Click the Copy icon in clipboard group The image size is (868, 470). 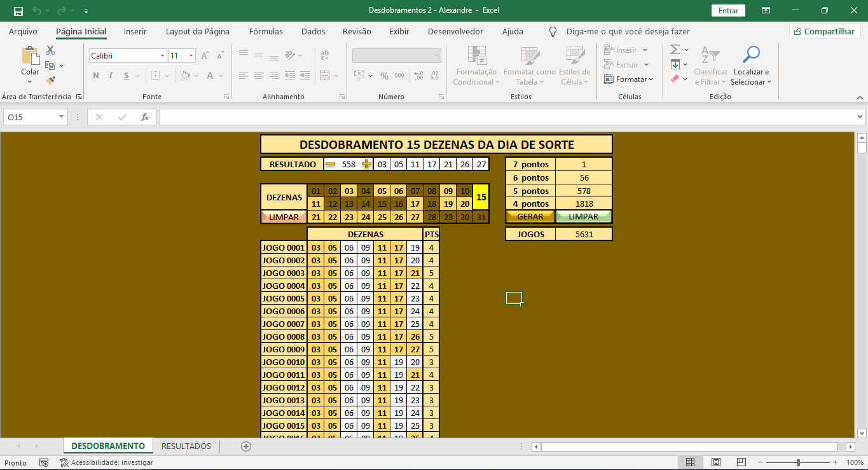(x=50, y=65)
